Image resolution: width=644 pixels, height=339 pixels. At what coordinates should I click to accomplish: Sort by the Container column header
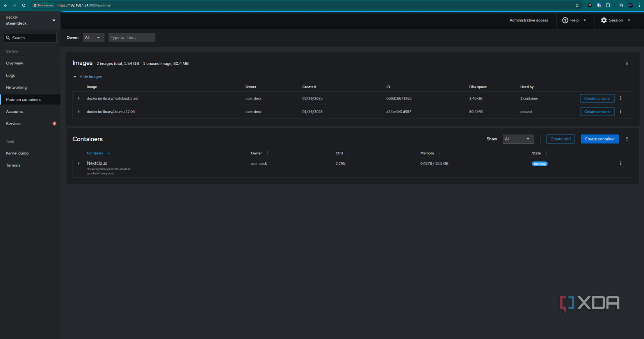(x=95, y=153)
